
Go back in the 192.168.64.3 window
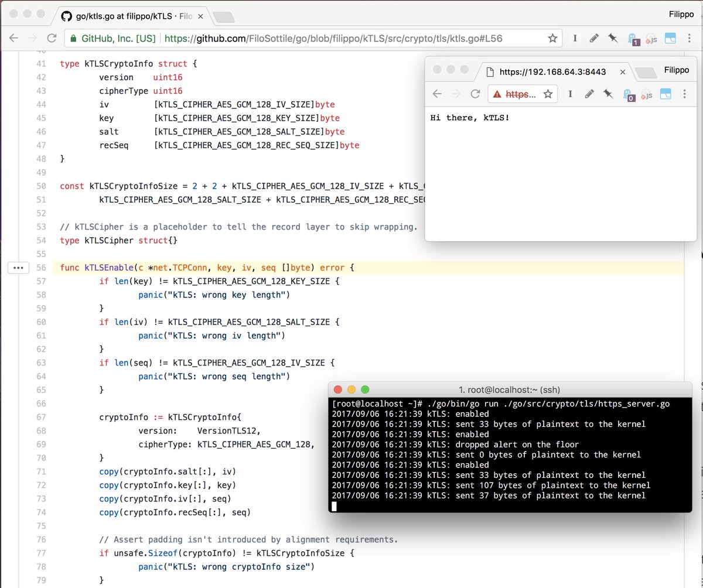437,94
